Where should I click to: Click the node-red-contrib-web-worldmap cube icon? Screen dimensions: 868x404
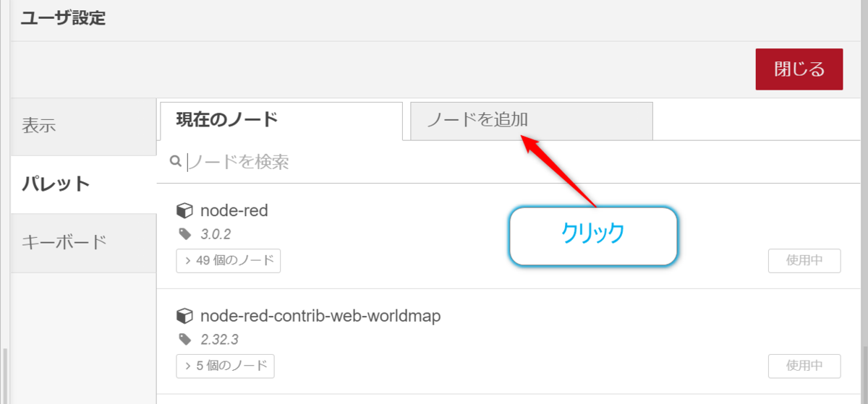185,316
